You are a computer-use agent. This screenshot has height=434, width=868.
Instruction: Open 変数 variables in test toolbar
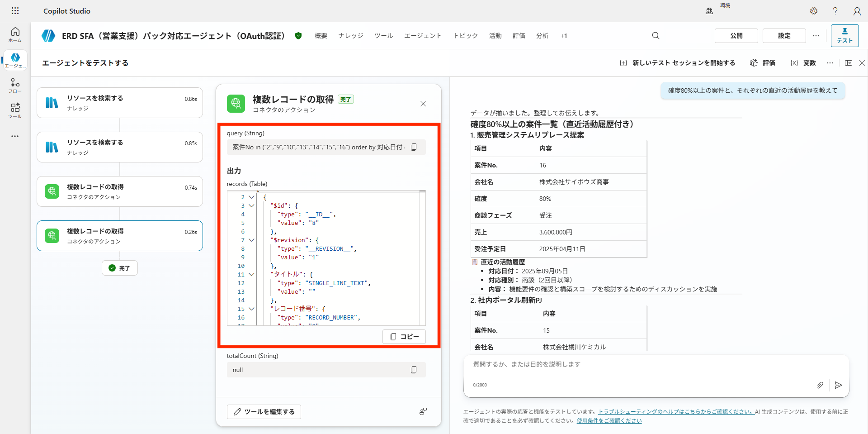pyautogui.click(x=803, y=63)
